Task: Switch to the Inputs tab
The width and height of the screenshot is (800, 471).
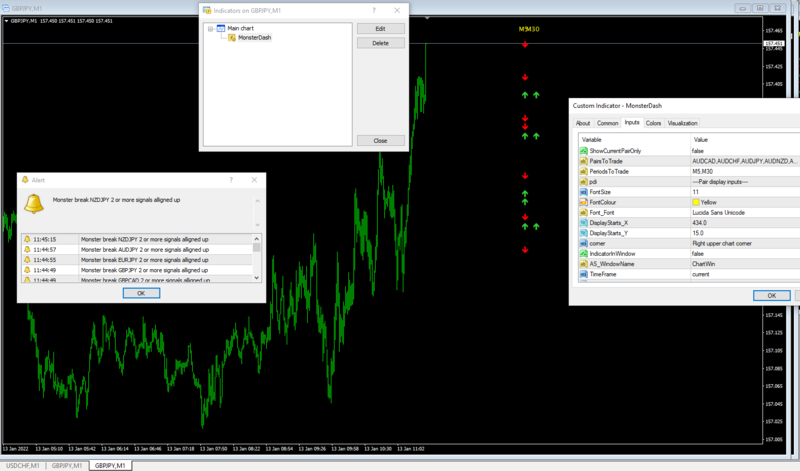Action: 632,122
